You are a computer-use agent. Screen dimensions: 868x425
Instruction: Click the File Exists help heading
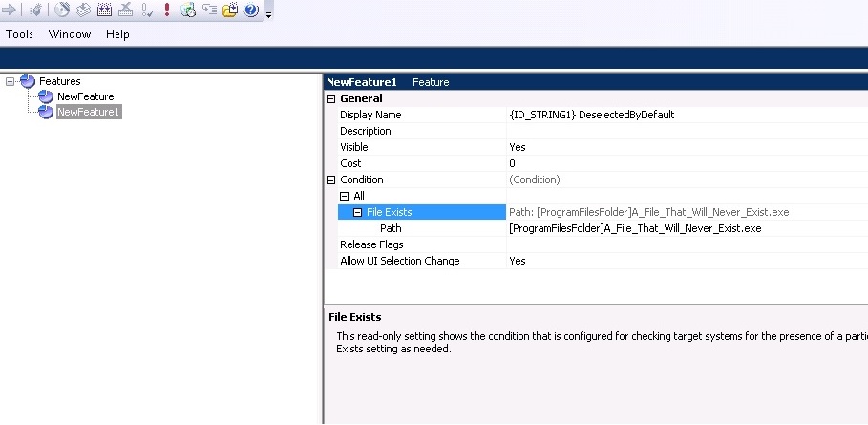(x=355, y=318)
